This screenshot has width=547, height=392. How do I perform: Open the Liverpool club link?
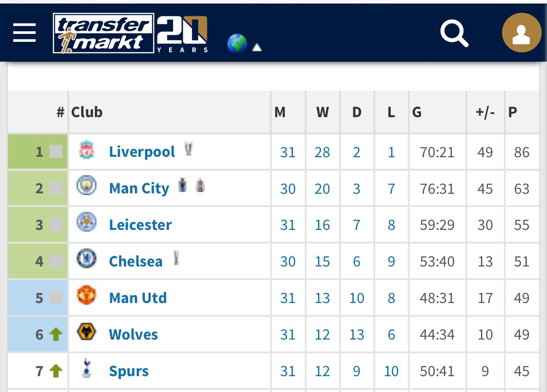[142, 152]
